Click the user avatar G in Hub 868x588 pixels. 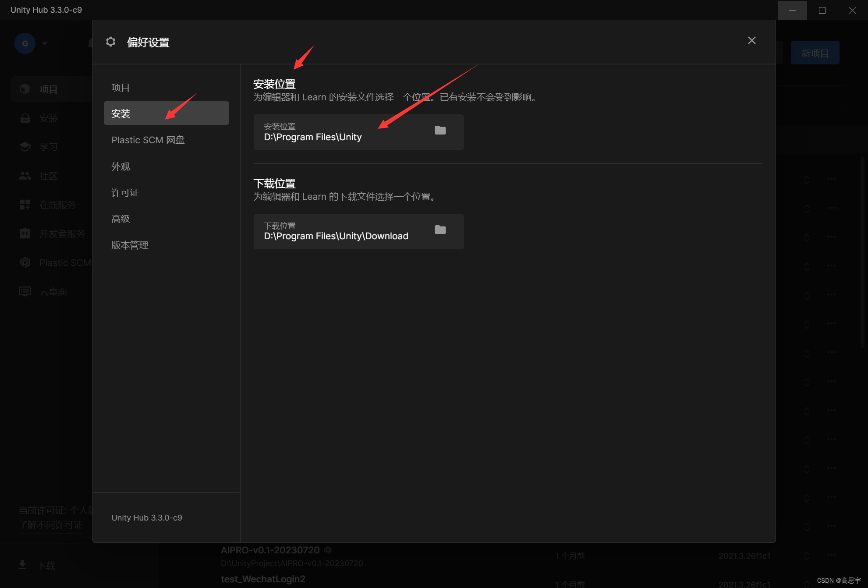tap(25, 43)
